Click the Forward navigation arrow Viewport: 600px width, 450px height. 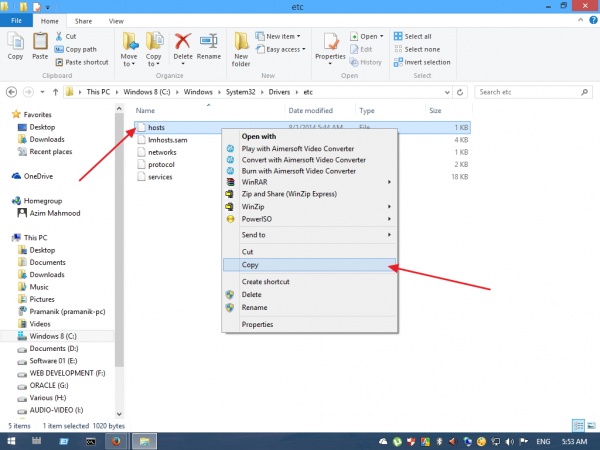point(28,92)
